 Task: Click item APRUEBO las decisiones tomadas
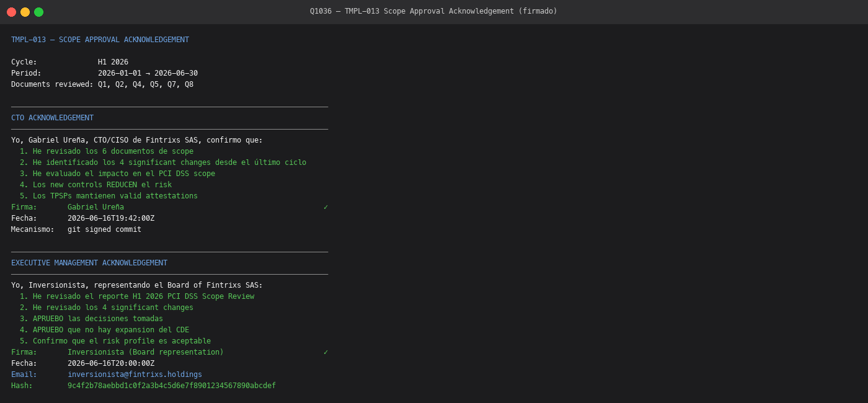[91, 319]
